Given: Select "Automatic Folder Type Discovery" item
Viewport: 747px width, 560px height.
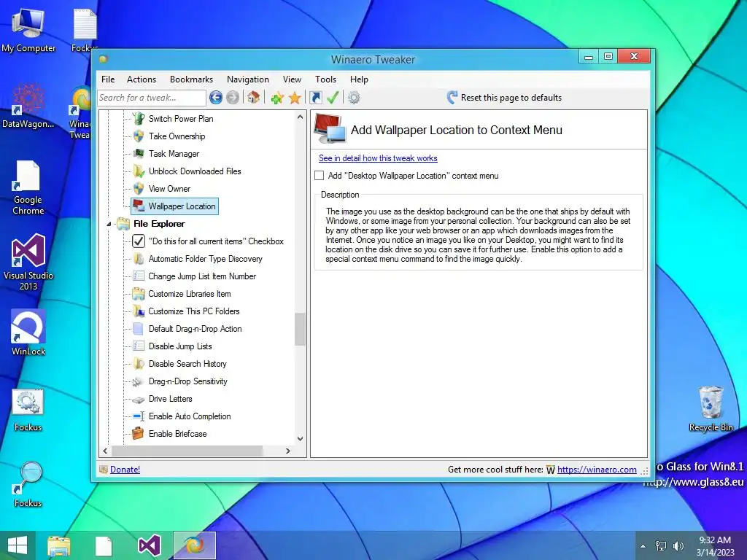Looking at the screenshot, I should [x=197, y=259].
